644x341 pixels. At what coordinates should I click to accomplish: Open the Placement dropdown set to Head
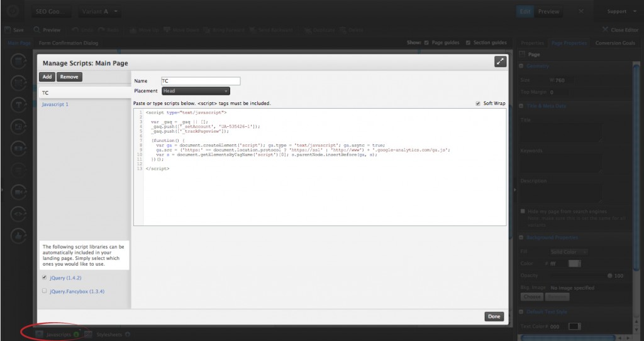coord(196,91)
